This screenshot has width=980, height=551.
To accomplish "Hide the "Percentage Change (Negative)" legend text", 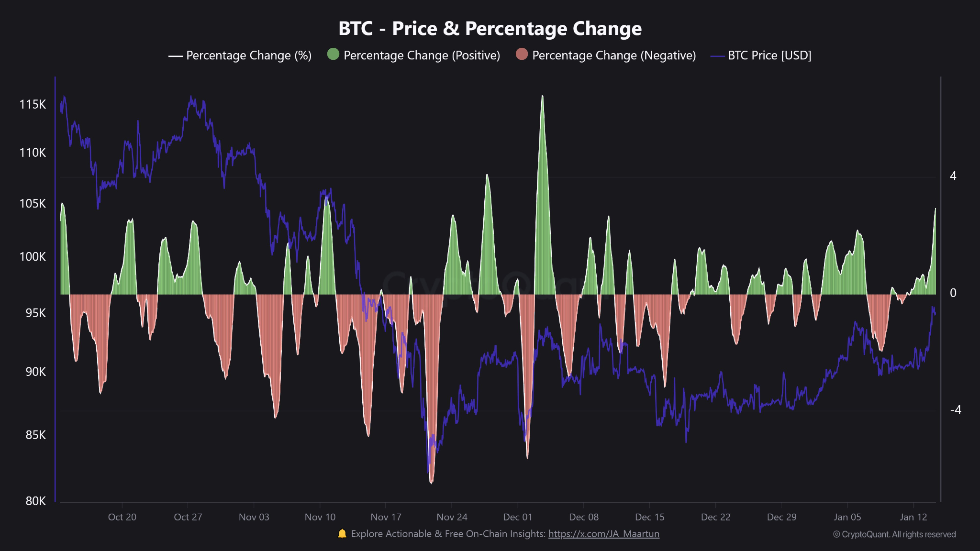I will click(x=614, y=55).
